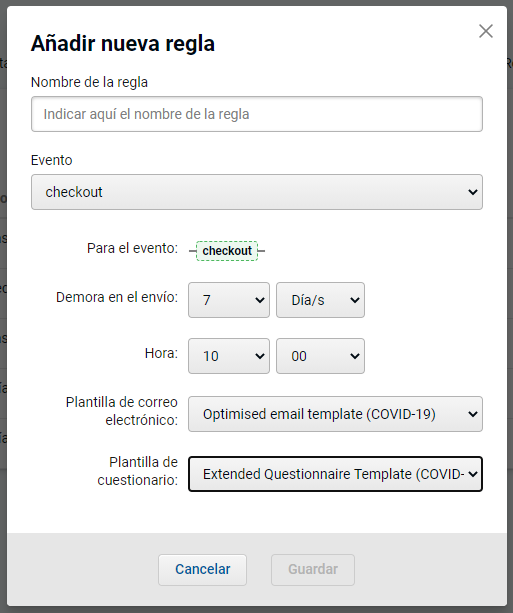Click the Plantilla de cuestionario label
The image size is (513, 613).
[138, 471]
